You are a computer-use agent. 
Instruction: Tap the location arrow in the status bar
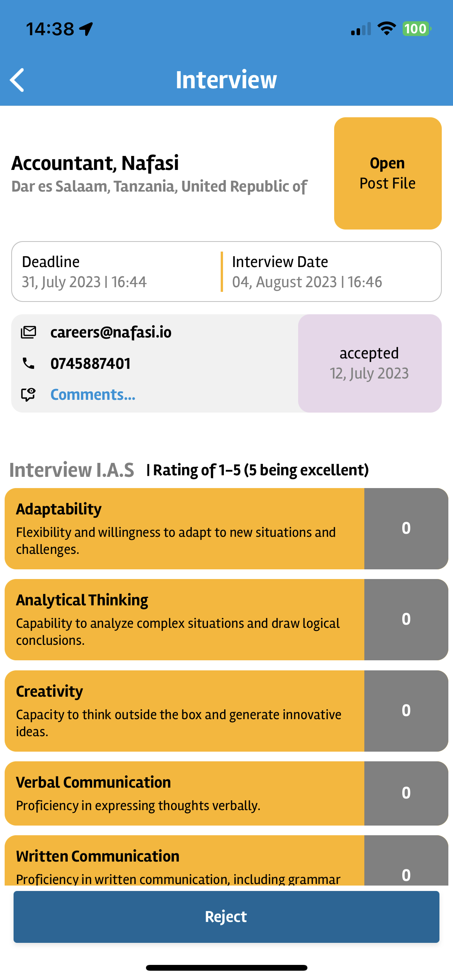tap(86, 28)
